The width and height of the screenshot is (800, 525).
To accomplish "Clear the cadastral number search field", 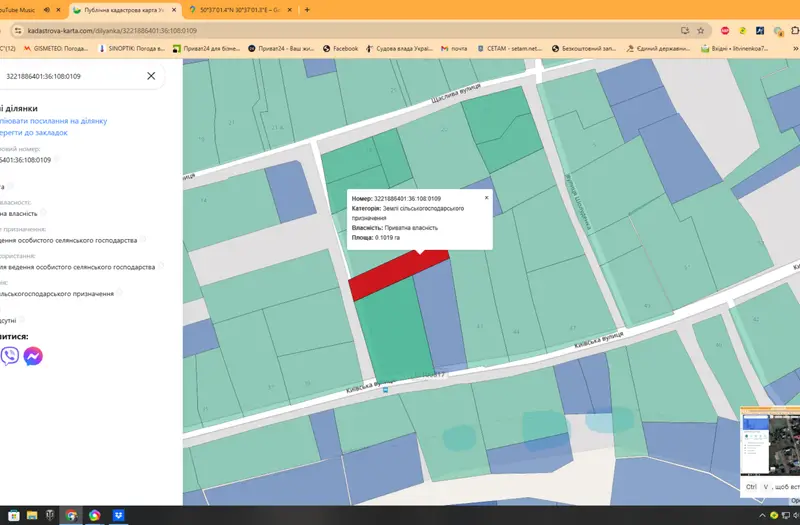I will click(x=151, y=76).
